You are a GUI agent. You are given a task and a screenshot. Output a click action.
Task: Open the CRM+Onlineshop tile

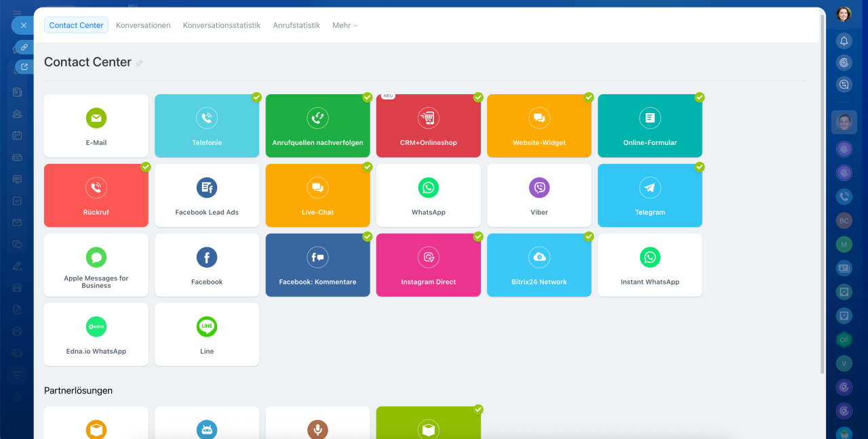tap(429, 126)
